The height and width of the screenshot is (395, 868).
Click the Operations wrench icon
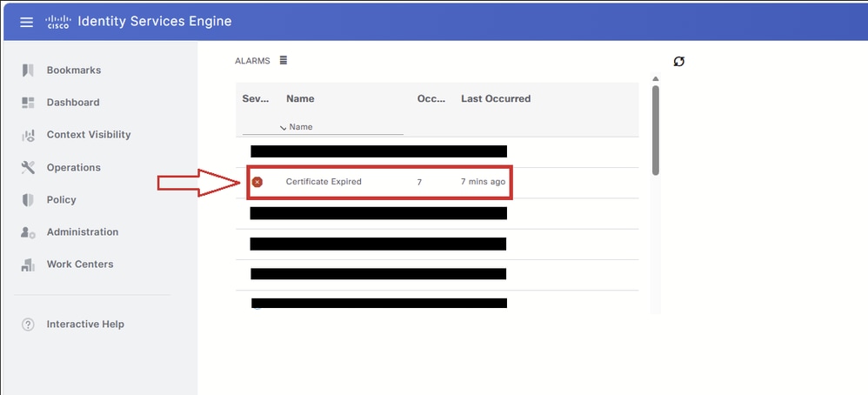coord(28,167)
